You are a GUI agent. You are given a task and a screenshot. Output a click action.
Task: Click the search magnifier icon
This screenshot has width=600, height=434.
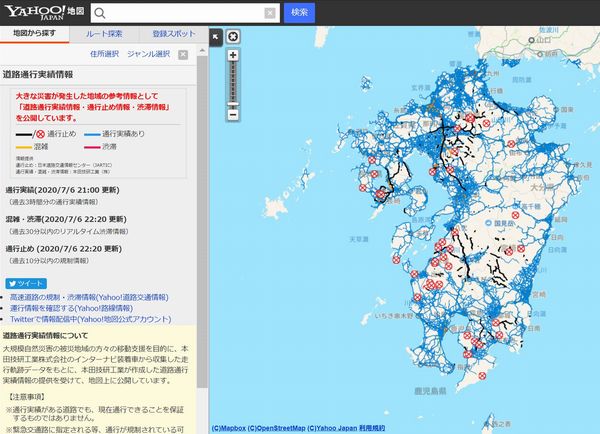[x=99, y=13]
